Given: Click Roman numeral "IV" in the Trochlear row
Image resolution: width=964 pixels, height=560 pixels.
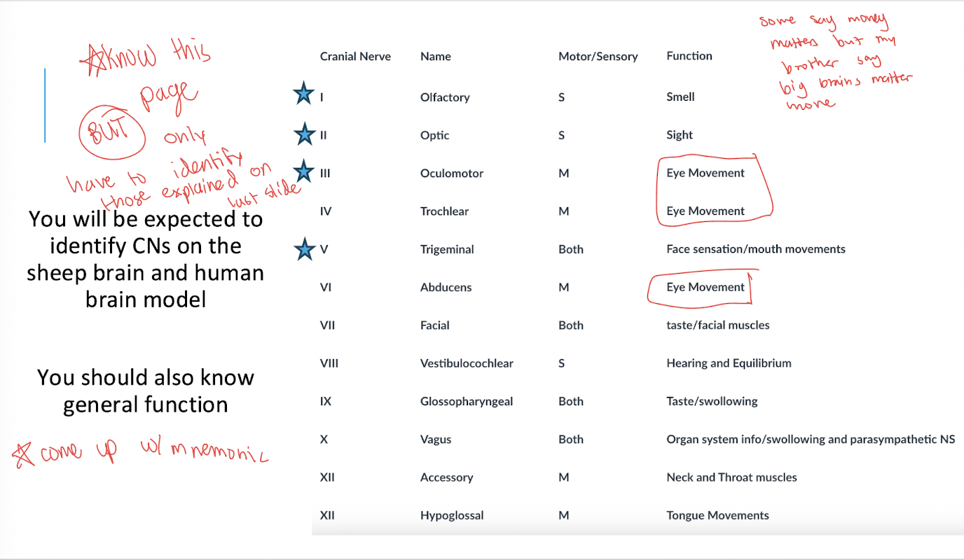Looking at the screenshot, I should 326,211.
